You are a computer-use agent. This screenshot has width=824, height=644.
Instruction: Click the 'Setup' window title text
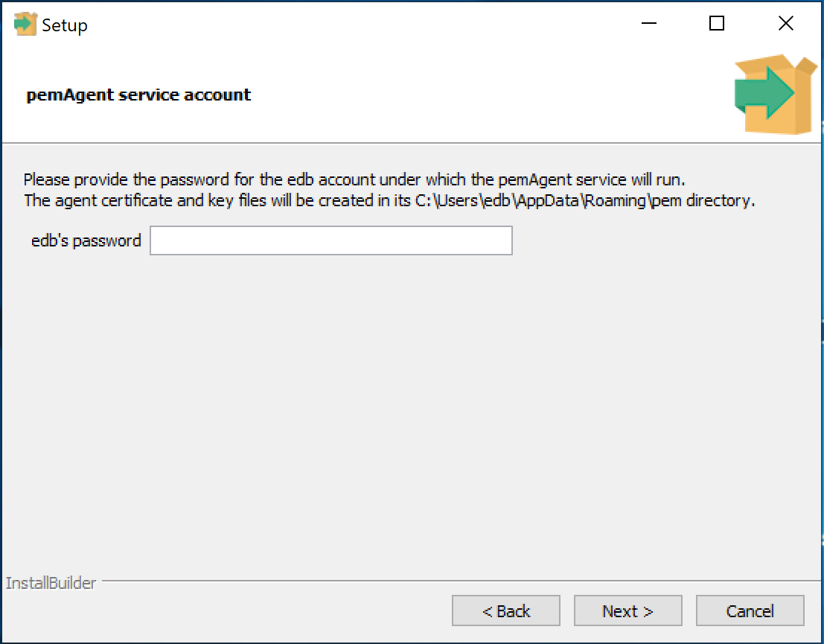pyautogui.click(x=65, y=25)
